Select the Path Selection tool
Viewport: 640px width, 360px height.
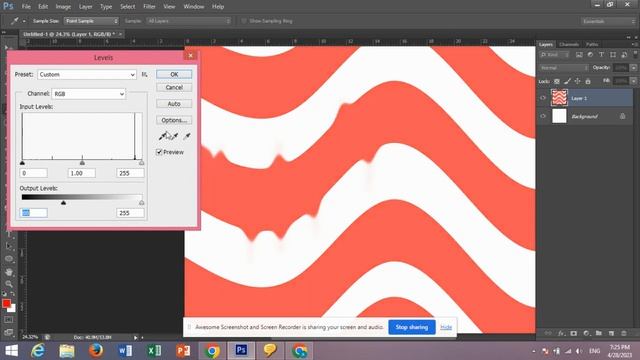click(x=9, y=246)
